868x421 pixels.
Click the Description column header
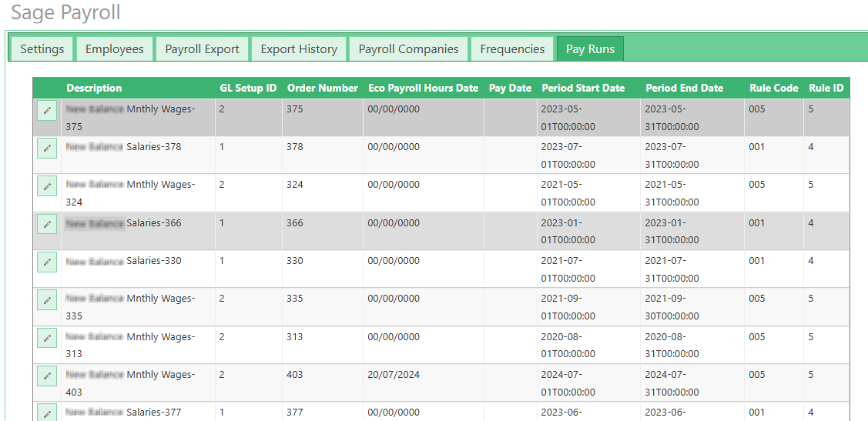tap(94, 88)
